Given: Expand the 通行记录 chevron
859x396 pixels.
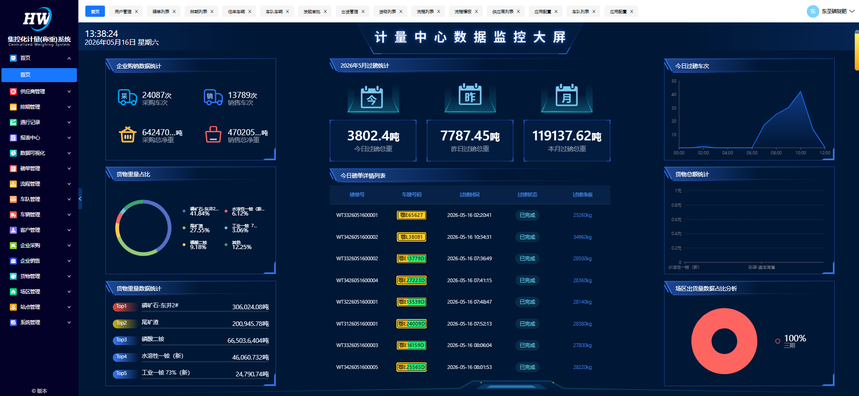Looking at the screenshot, I should click(x=69, y=122).
